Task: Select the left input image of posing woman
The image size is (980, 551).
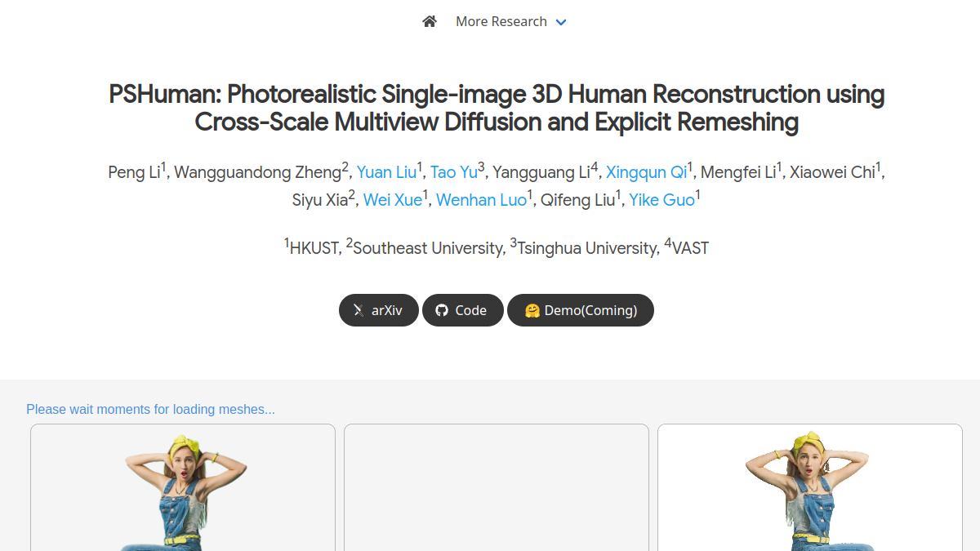Action: point(183,487)
